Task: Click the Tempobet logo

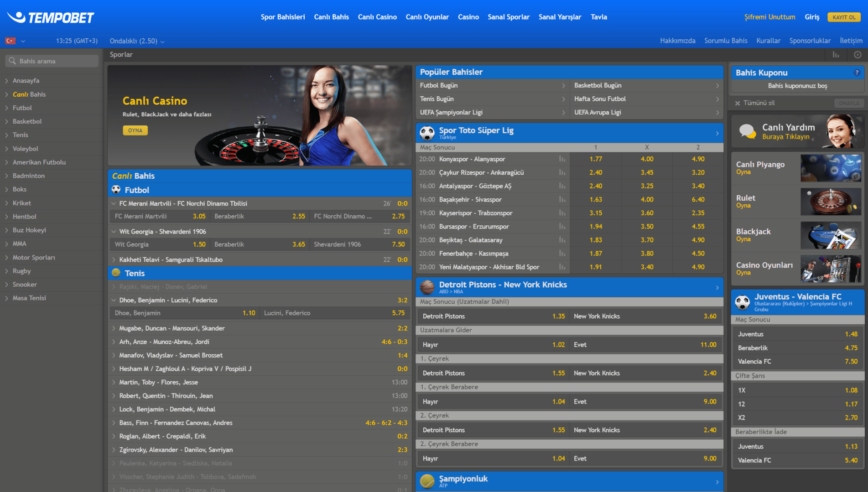Action: coord(50,17)
